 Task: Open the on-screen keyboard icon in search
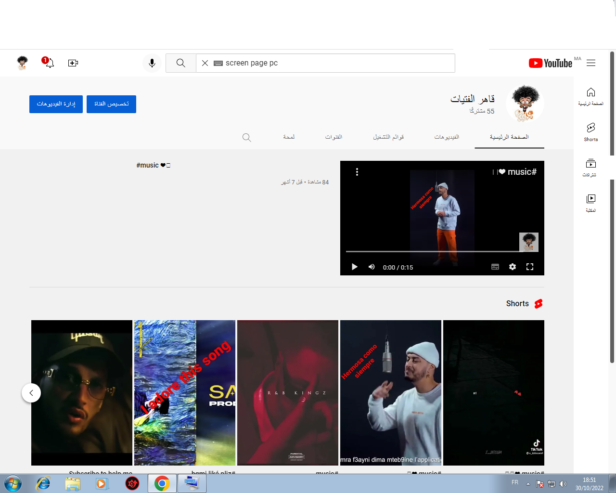coord(218,63)
